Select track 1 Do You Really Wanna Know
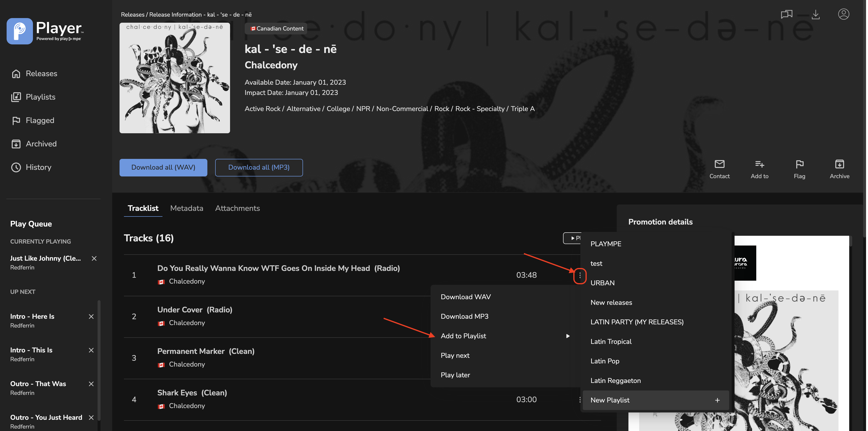The width and height of the screenshot is (868, 431). [x=279, y=268]
